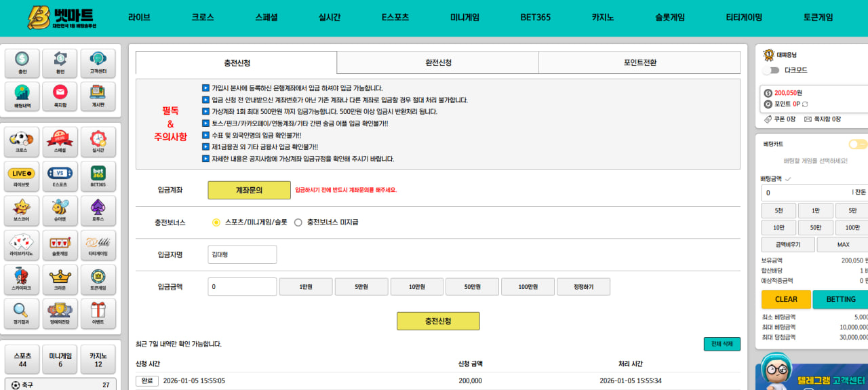
Task: Open the 고객센터 support icon
Action: tap(98, 63)
